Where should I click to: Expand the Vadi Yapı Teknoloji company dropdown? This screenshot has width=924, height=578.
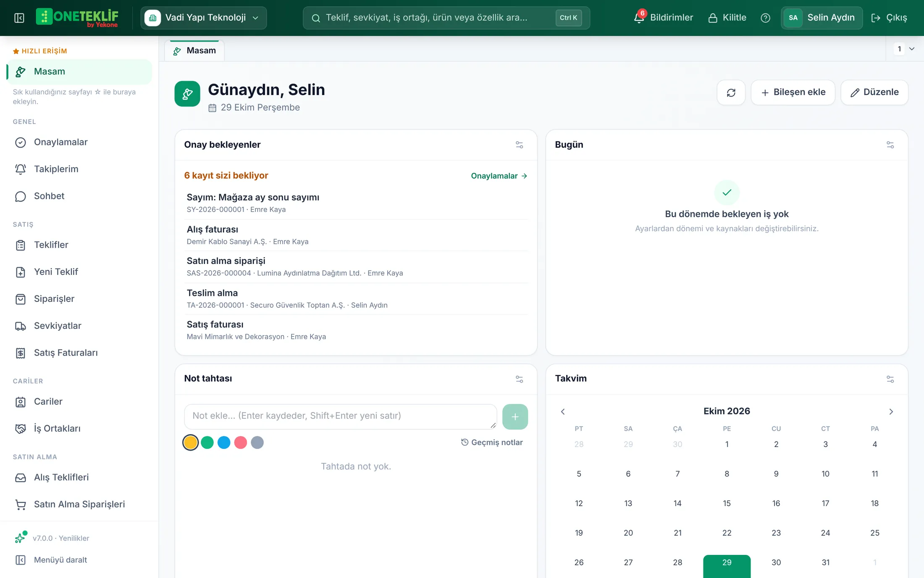203,18
